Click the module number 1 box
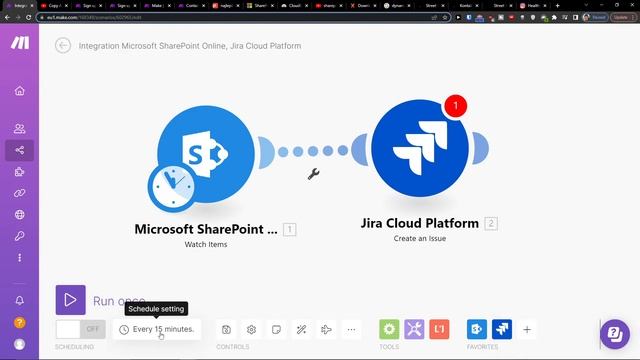 289,229
